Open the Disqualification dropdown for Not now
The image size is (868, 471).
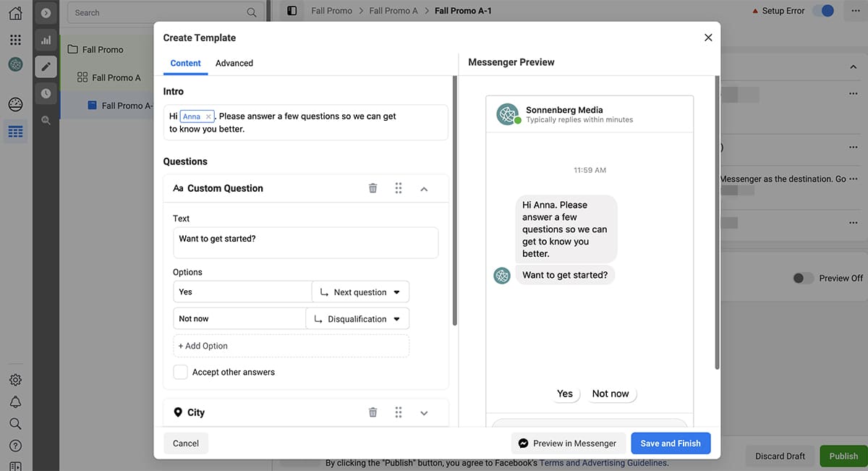click(357, 319)
